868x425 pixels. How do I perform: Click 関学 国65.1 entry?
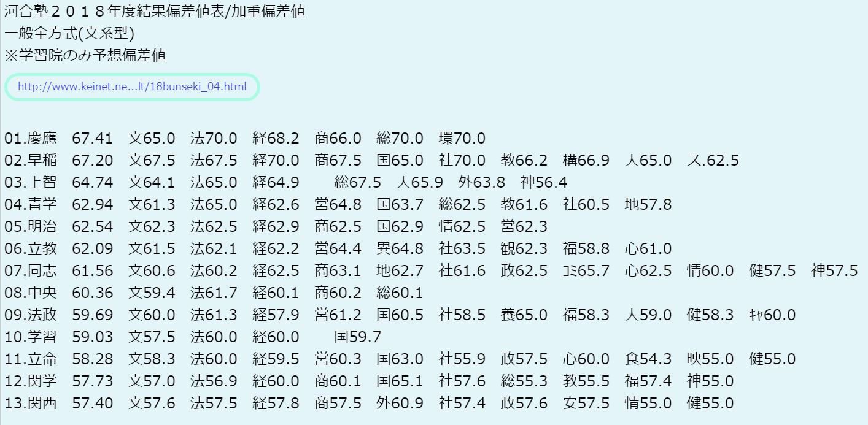click(x=400, y=381)
